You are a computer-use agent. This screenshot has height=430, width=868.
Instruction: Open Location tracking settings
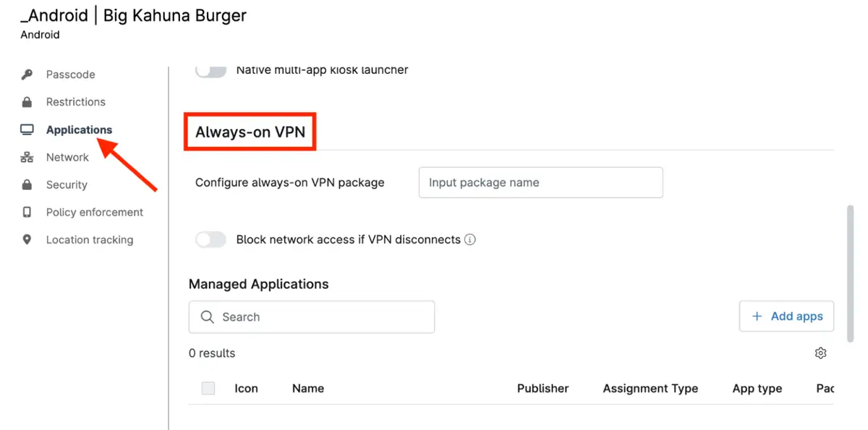(90, 240)
